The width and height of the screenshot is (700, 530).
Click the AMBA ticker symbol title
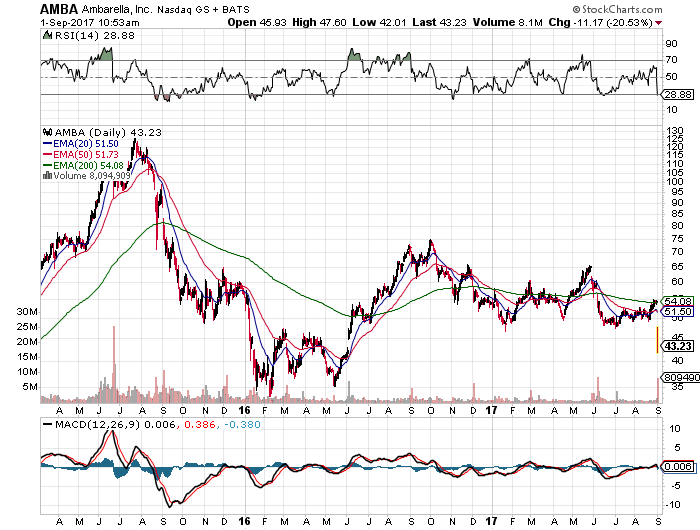click(x=59, y=9)
